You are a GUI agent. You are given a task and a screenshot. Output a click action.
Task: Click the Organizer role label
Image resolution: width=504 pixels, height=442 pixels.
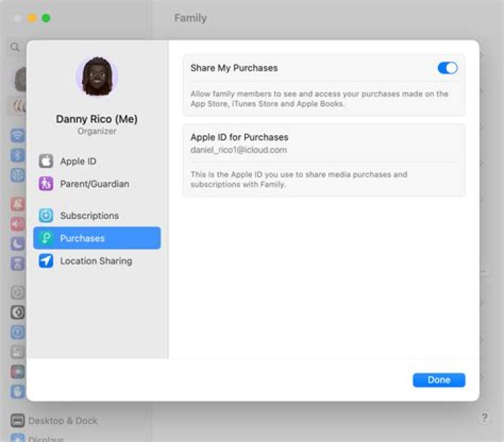coord(97,131)
